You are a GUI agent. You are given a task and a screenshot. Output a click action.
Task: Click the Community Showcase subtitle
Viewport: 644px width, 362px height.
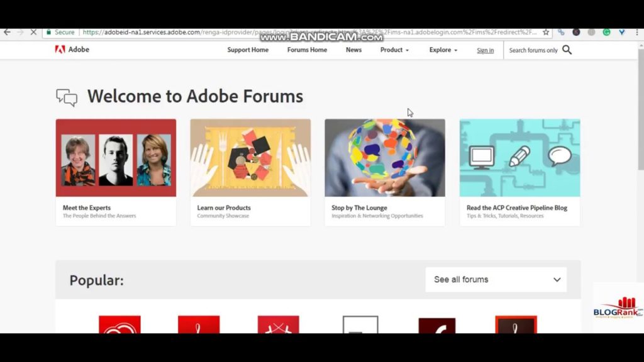223,216
